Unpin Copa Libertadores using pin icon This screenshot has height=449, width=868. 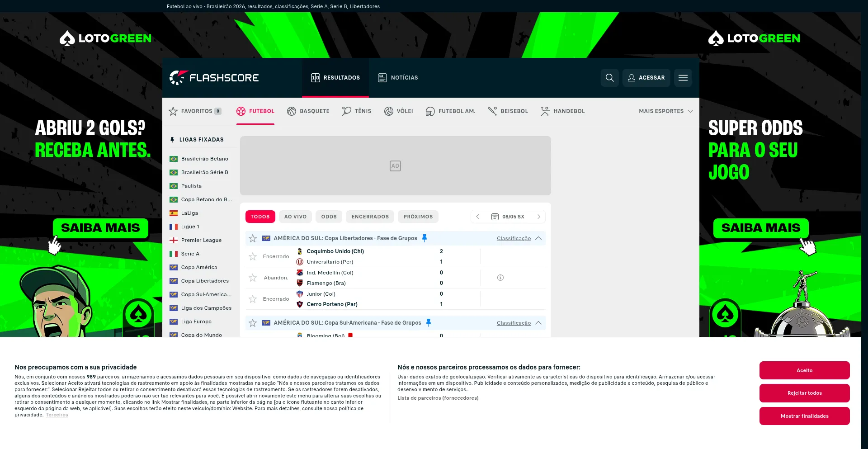pyautogui.click(x=425, y=238)
